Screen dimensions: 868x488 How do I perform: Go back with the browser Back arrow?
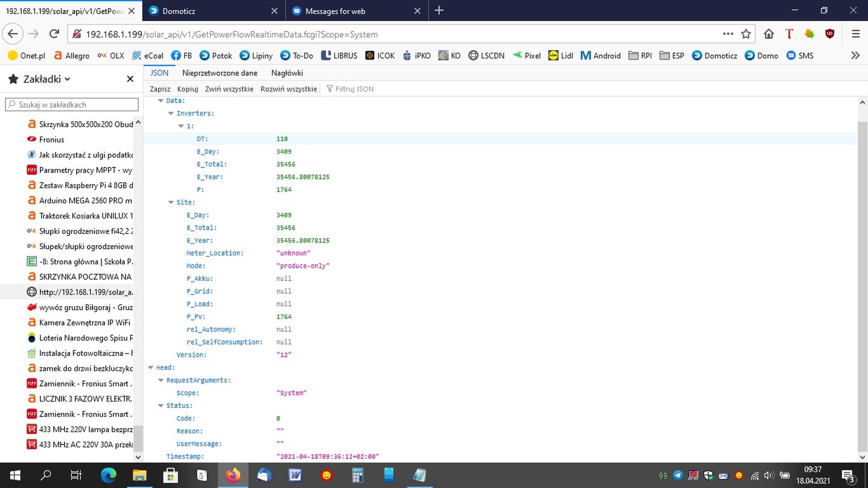coord(13,34)
